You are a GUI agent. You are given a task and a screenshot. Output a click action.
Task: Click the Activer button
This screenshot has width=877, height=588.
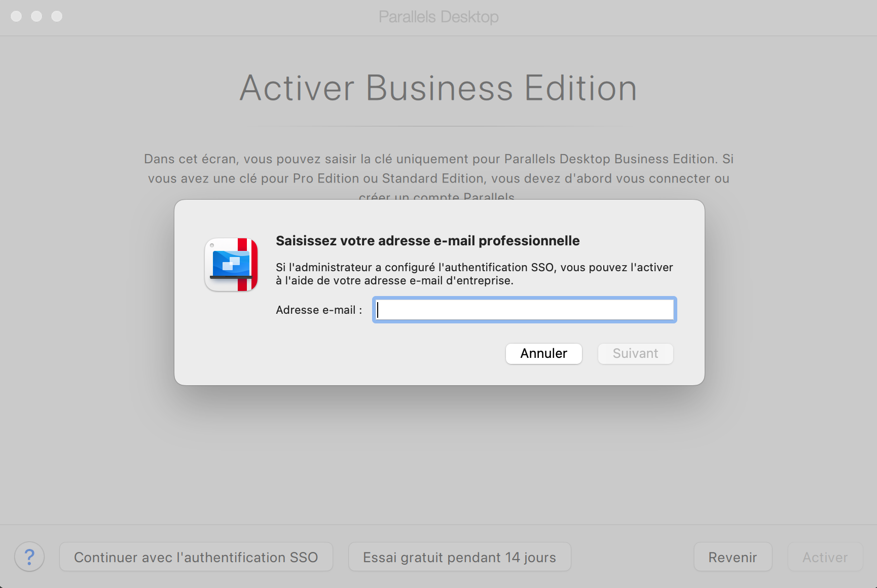(x=825, y=557)
